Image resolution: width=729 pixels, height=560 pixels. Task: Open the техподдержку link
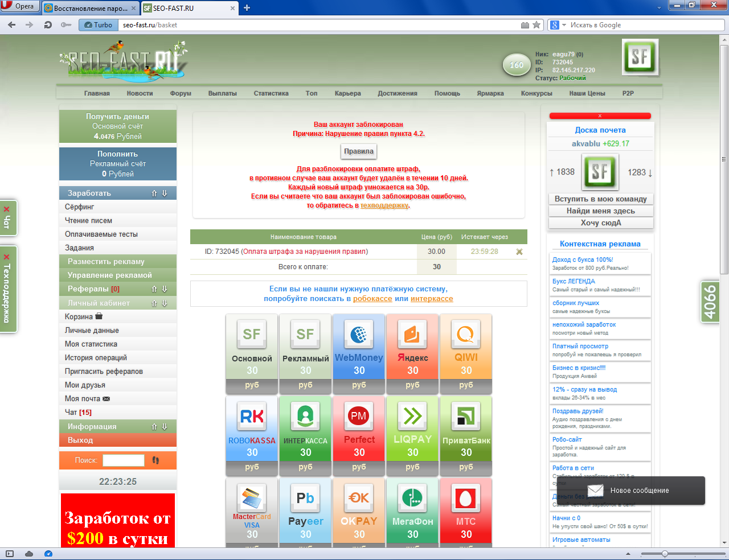(x=384, y=205)
